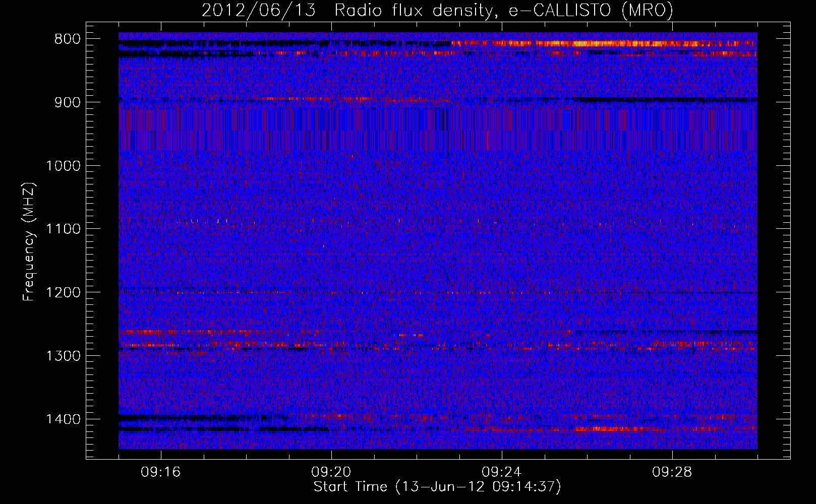Select the '1300' frequency axis label
The height and width of the screenshot is (504, 816).
click(x=64, y=356)
